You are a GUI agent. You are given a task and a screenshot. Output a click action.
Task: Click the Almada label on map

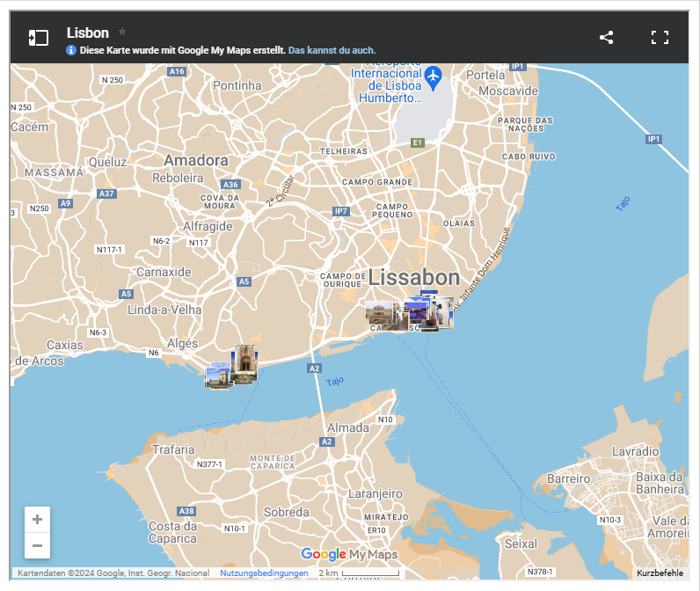[x=348, y=427]
